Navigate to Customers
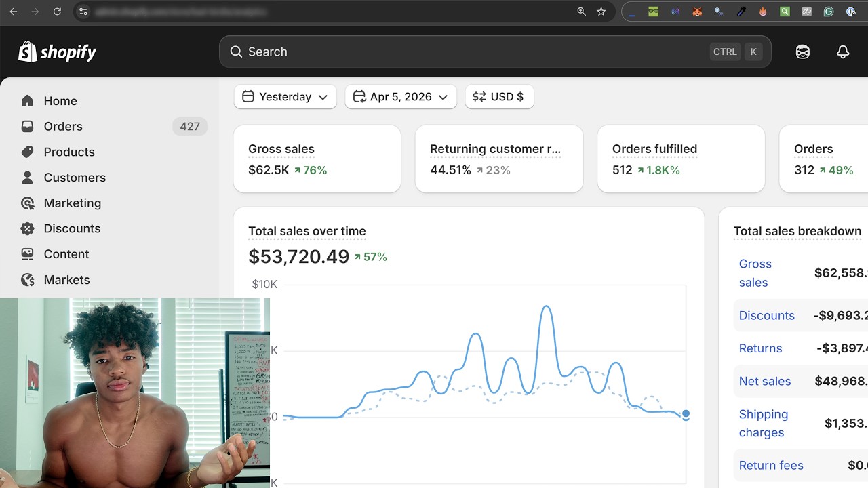 (75, 178)
